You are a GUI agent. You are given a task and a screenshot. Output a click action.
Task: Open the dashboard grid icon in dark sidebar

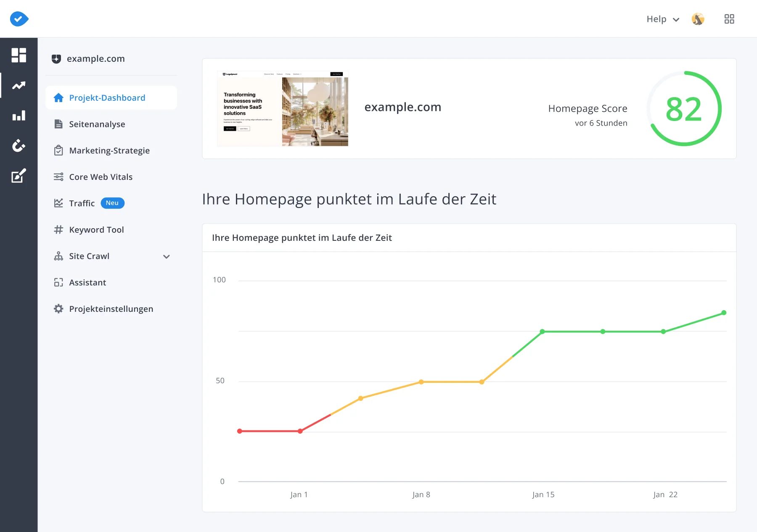pos(19,55)
